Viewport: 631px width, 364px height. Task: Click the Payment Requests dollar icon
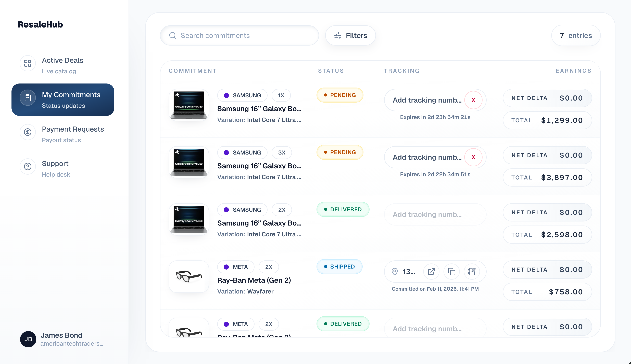point(28,132)
